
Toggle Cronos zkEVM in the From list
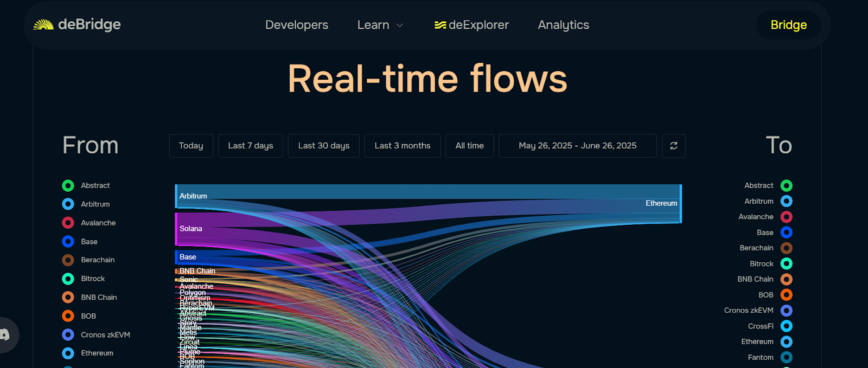coord(96,335)
